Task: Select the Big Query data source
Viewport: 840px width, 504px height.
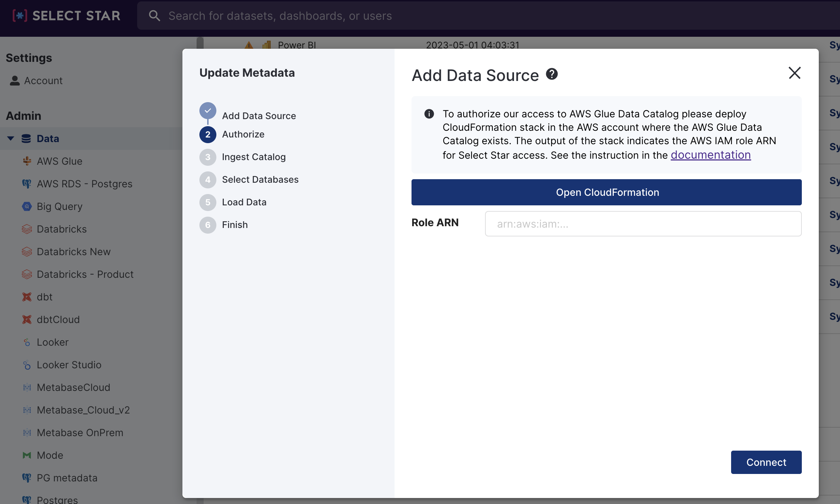Action: (59, 206)
